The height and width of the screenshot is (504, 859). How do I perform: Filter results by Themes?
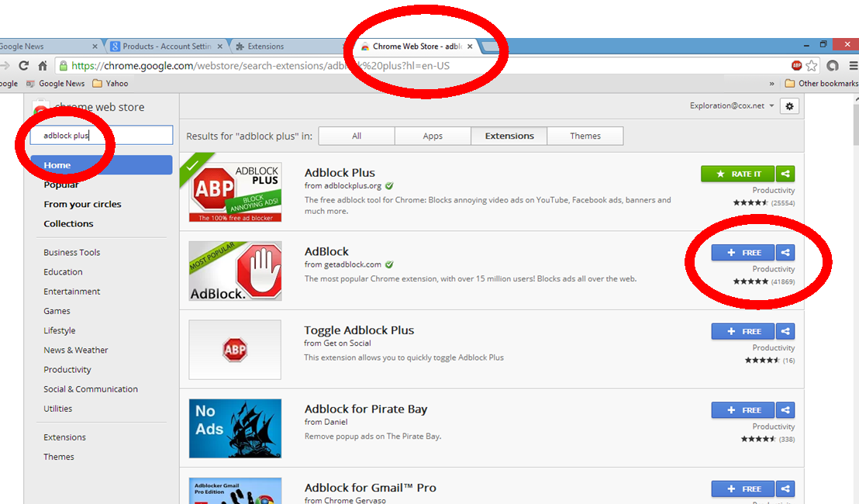585,136
